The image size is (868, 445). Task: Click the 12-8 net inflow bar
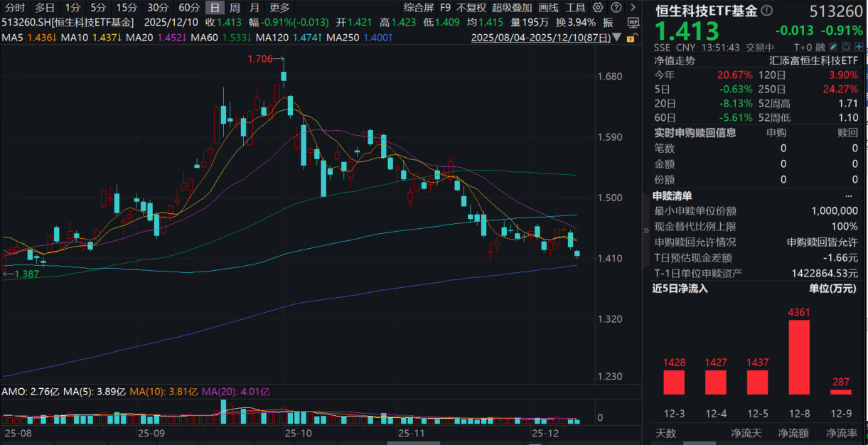tap(800, 357)
